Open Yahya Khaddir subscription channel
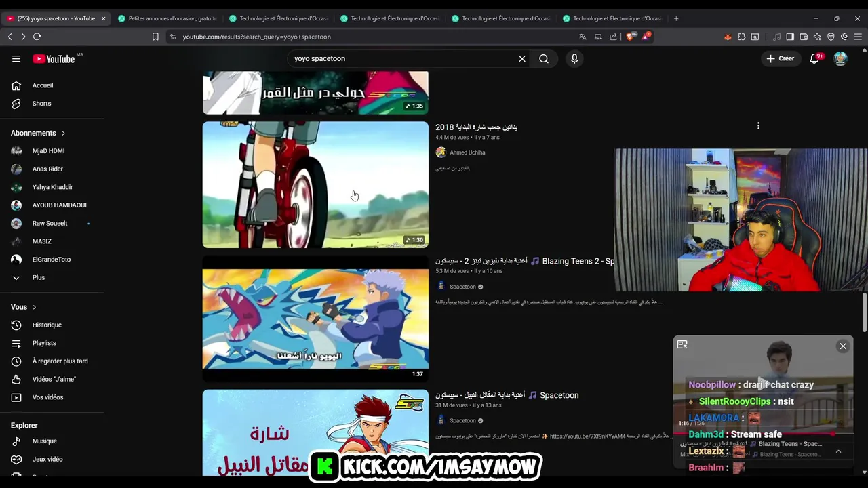The height and width of the screenshot is (488, 868). (x=52, y=187)
